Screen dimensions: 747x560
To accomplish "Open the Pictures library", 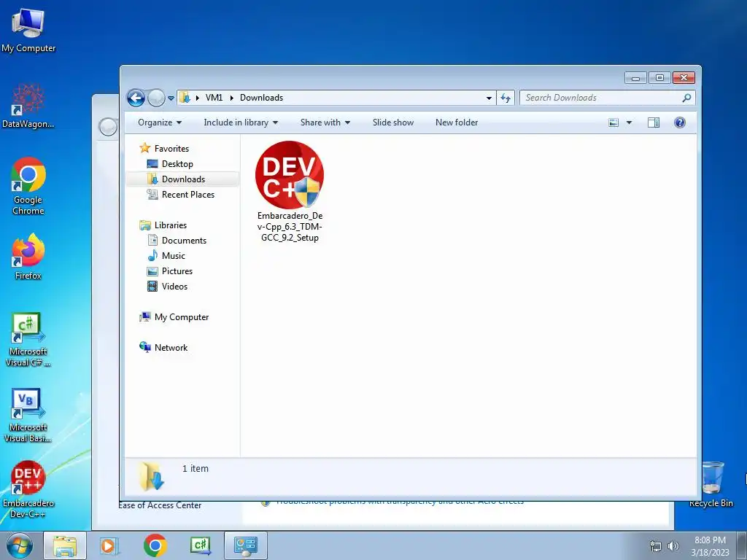I will pos(169,271).
